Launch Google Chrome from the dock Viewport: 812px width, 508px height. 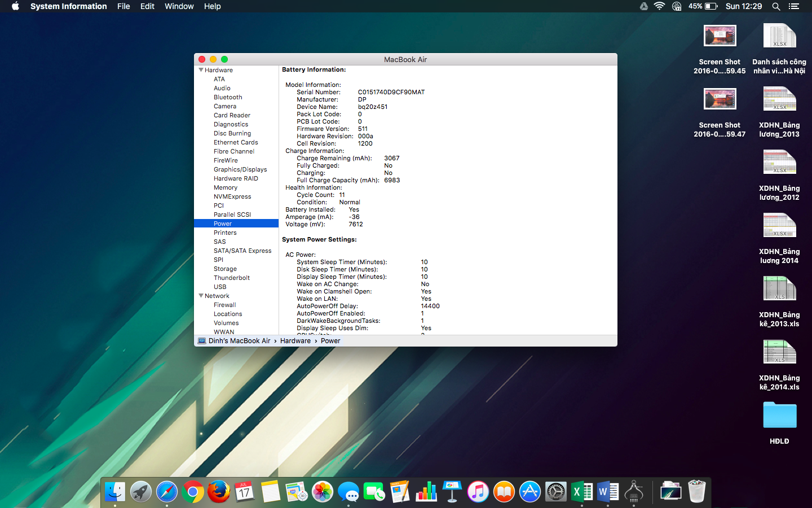tap(193, 492)
